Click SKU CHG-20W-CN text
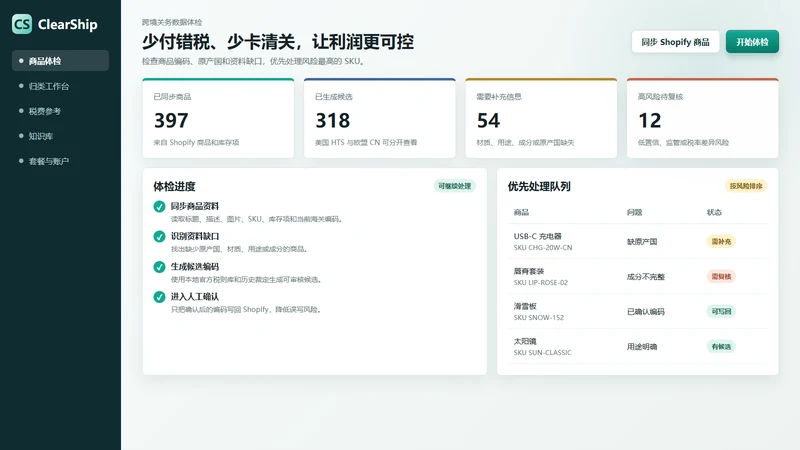The width and height of the screenshot is (800, 450). pos(543,247)
